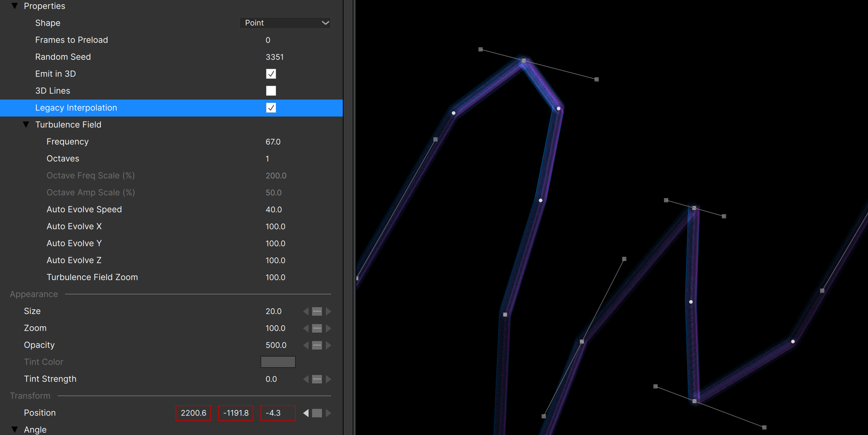Enable the 3D Lines checkbox
Screen dimensions: 868x435
(271, 91)
